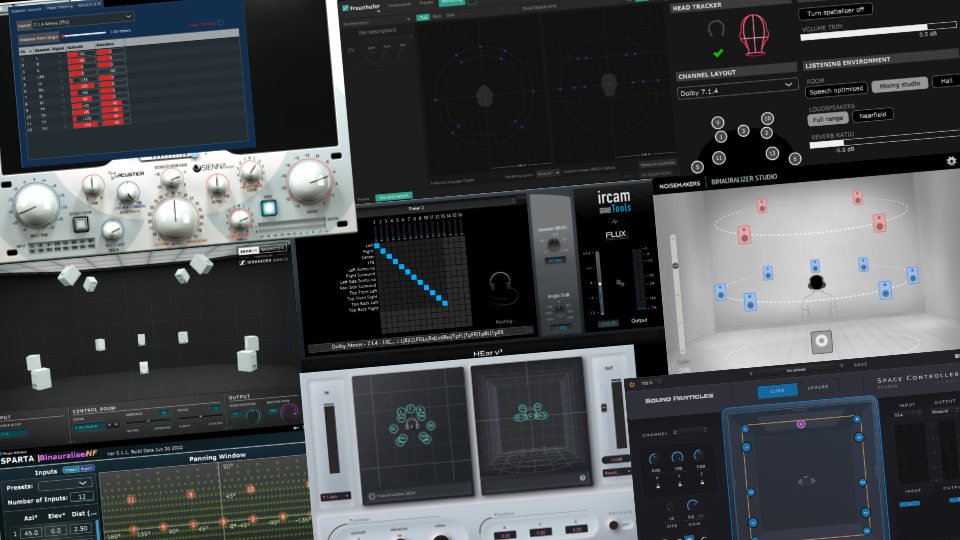Open the Space Controller Output format dropdown
The height and width of the screenshot is (540, 960).
coord(945,411)
